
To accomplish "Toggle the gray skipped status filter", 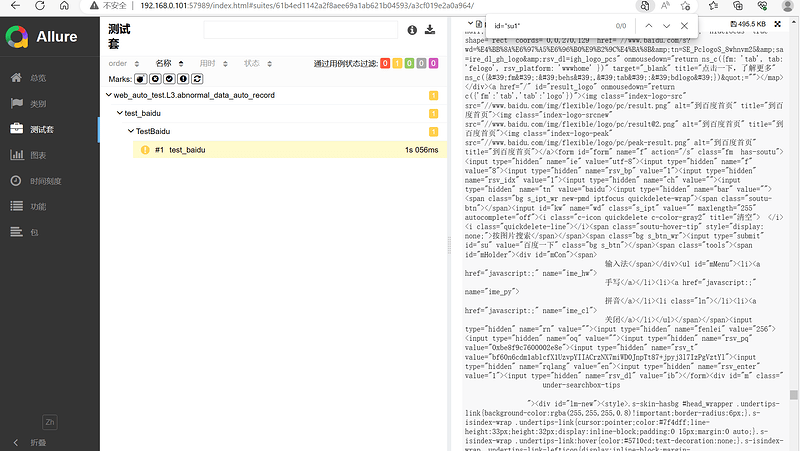I will click(421, 63).
